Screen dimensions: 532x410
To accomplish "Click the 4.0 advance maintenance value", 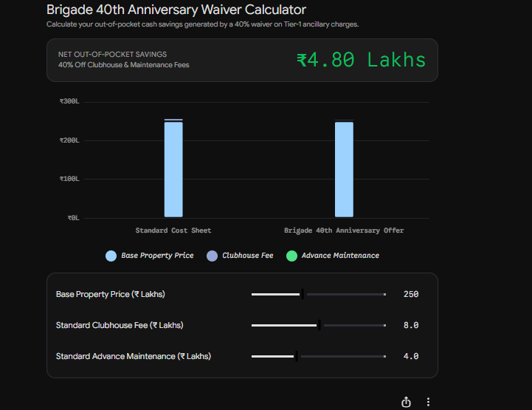I will point(411,356).
